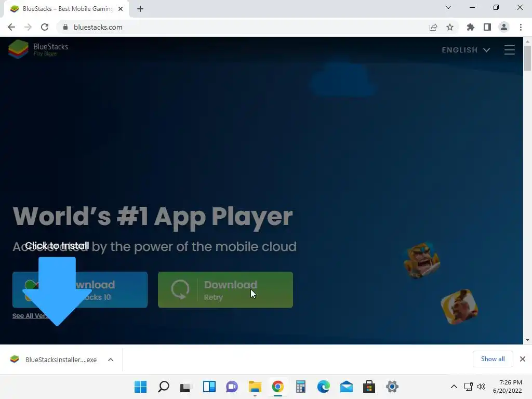Open Mail app from taskbar

pyautogui.click(x=347, y=387)
